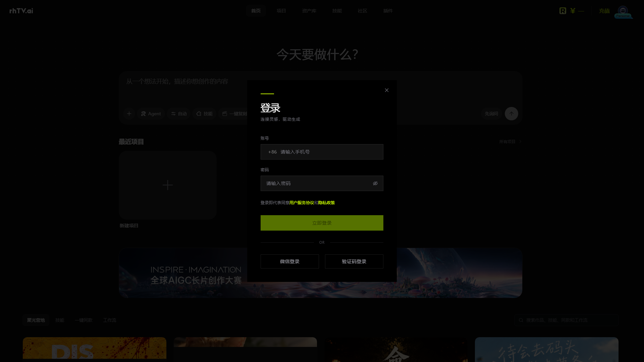Image resolution: width=644 pixels, height=362 pixels.
Task: Click the 最近项目 heading
Action: 131,141
